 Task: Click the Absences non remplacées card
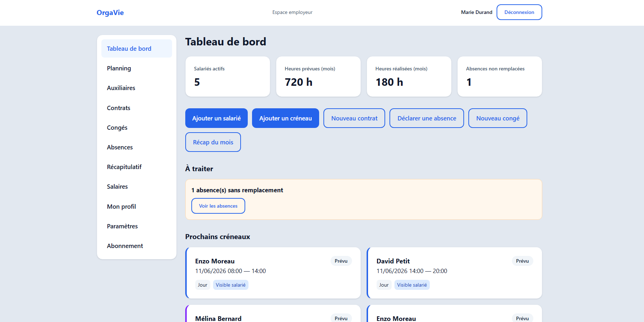[500, 76]
